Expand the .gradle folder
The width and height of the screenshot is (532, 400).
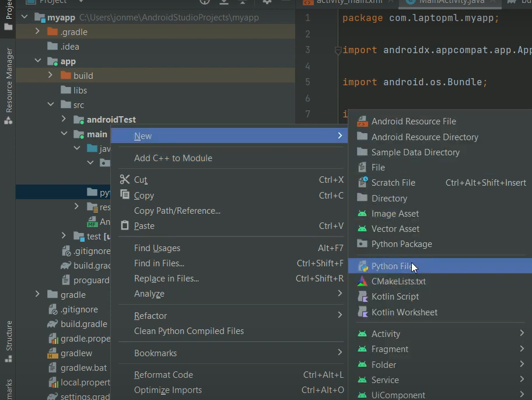click(x=37, y=31)
